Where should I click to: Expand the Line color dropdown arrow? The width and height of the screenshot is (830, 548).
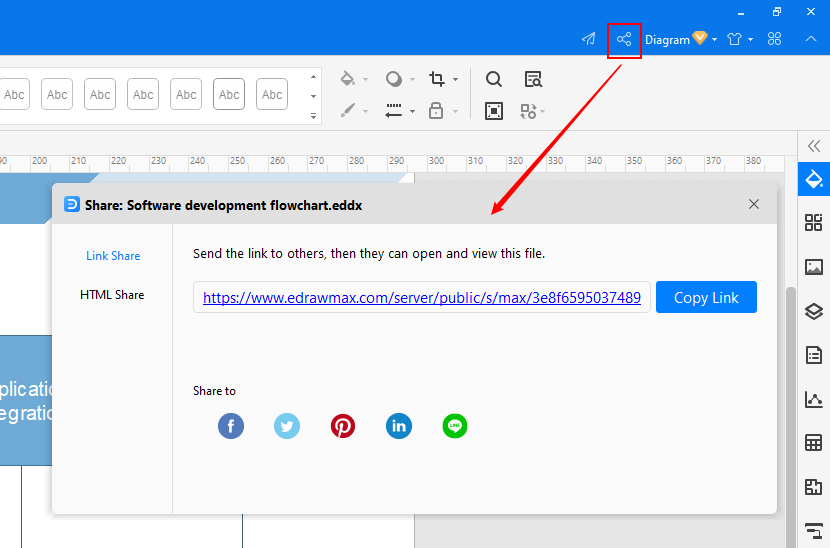(x=365, y=112)
